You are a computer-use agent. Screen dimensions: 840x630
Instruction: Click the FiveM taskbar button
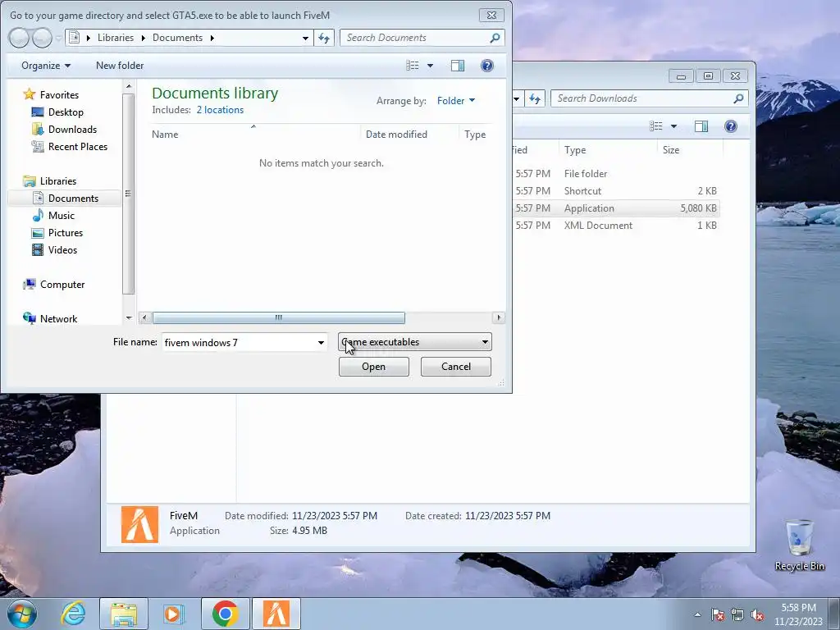(276, 614)
